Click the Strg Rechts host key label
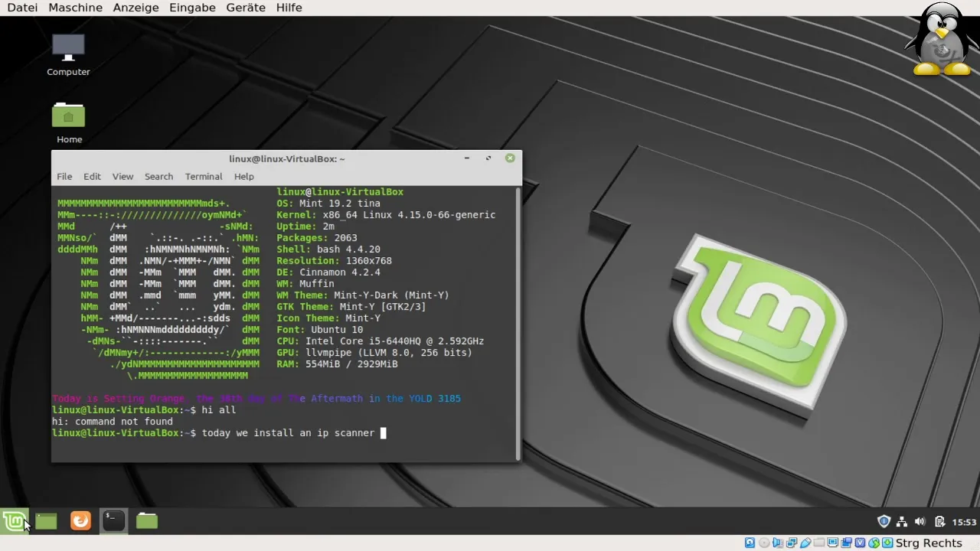980x551 pixels. coord(929,543)
